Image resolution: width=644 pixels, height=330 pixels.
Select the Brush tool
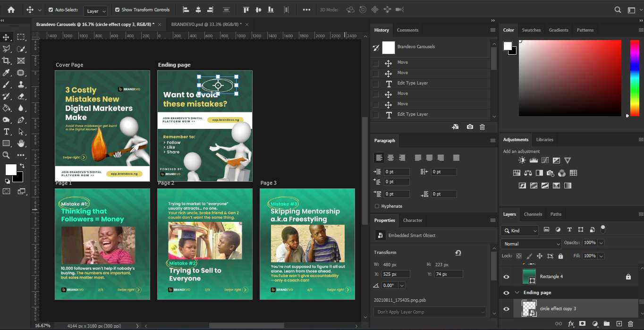[x=7, y=85]
